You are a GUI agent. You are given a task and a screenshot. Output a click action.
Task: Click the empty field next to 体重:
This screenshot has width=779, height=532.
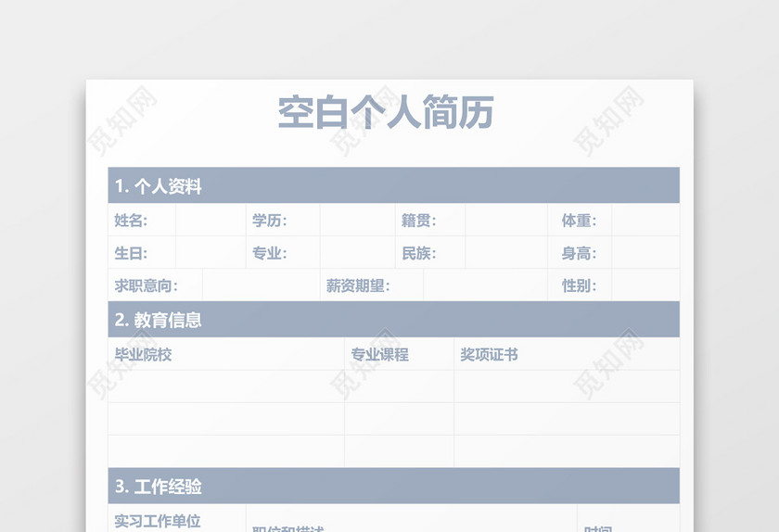tap(645, 220)
